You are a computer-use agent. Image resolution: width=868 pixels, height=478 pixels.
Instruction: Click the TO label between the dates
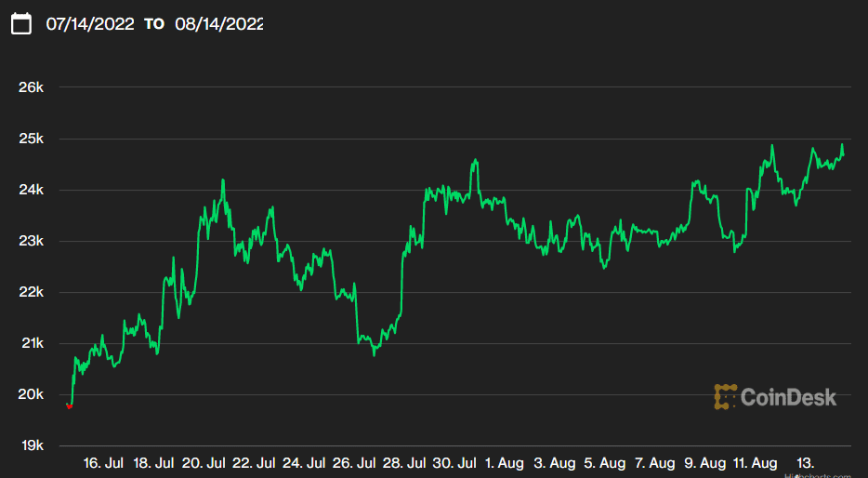(x=154, y=24)
